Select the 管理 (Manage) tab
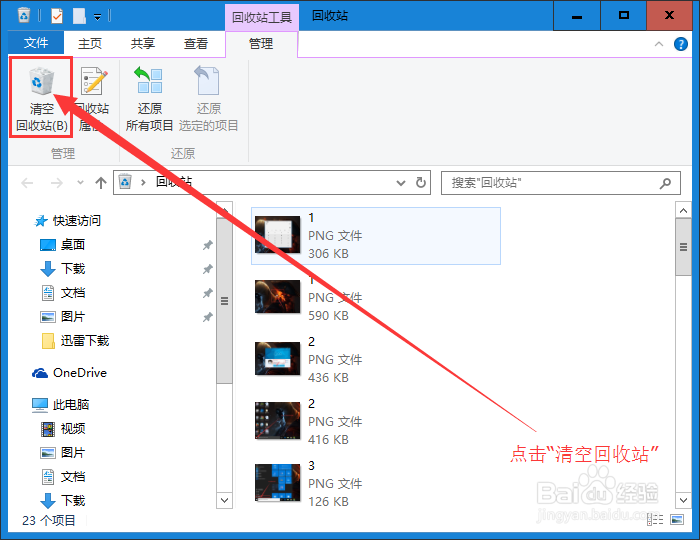The width and height of the screenshot is (700, 540). [x=261, y=44]
